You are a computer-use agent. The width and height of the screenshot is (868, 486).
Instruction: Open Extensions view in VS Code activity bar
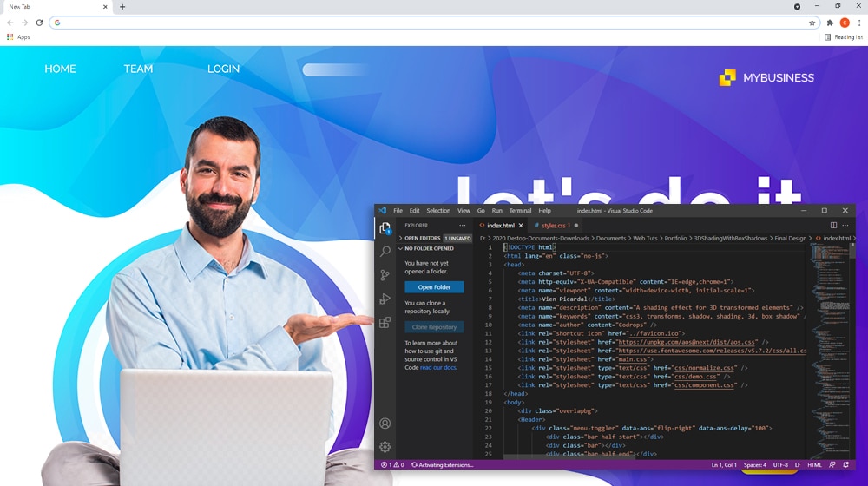coord(385,322)
